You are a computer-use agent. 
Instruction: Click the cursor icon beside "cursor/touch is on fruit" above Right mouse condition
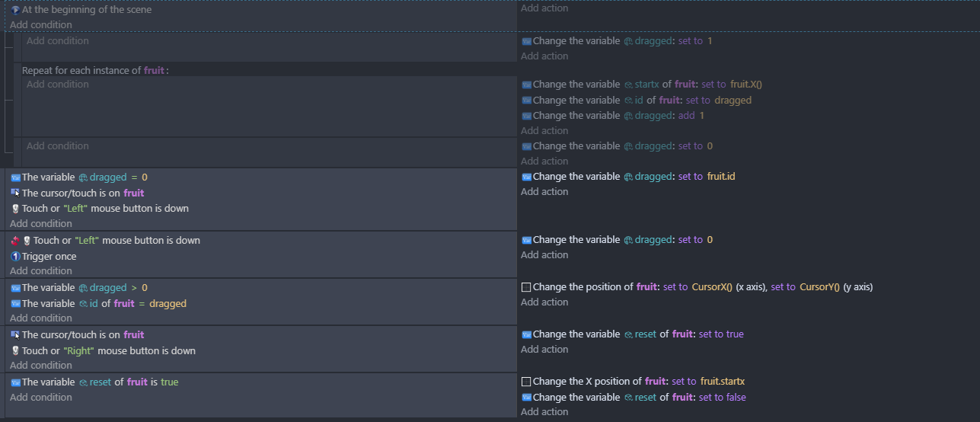[15, 335]
